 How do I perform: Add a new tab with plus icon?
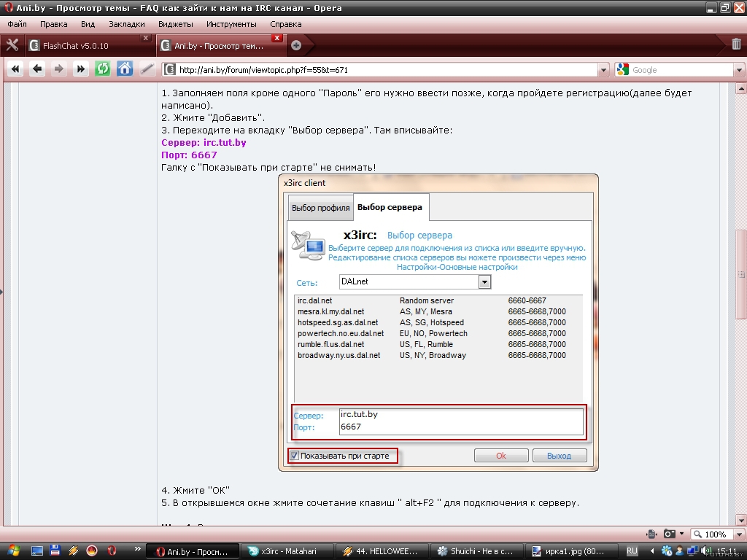[296, 45]
